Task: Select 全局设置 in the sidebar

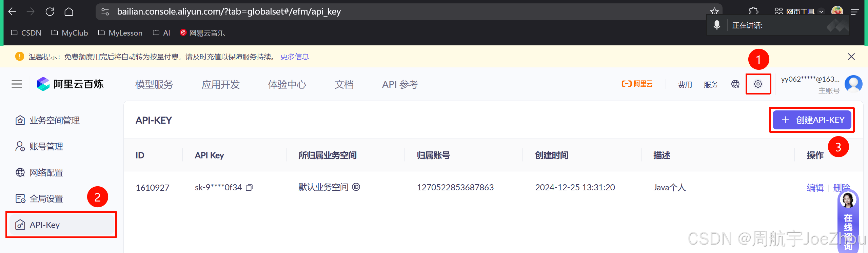Action: pyautogui.click(x=39, y=198)
